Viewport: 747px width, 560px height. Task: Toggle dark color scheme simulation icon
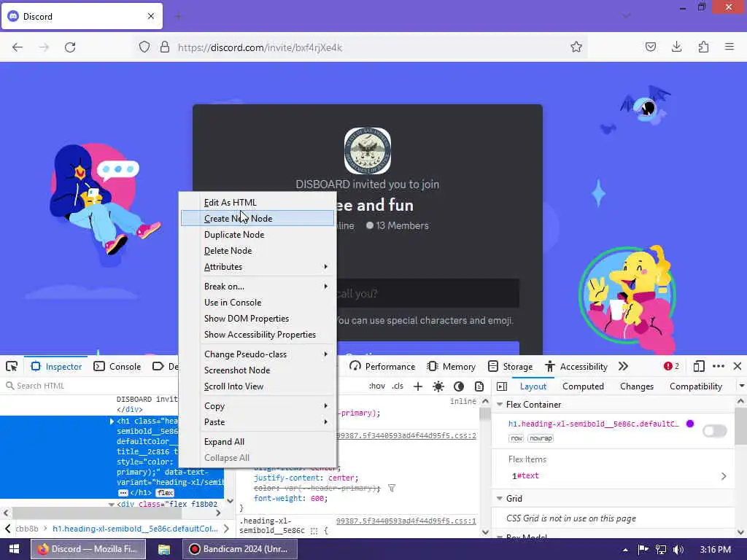(459, 386)
